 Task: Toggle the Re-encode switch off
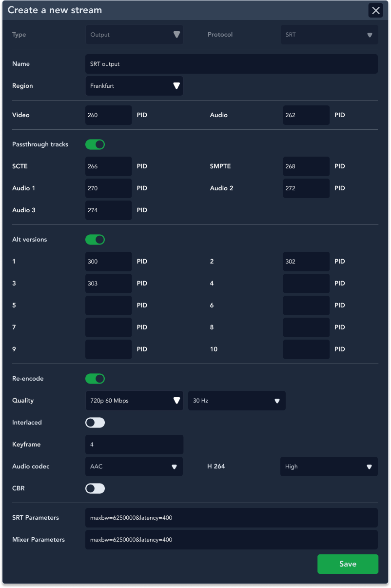[95, 379]
